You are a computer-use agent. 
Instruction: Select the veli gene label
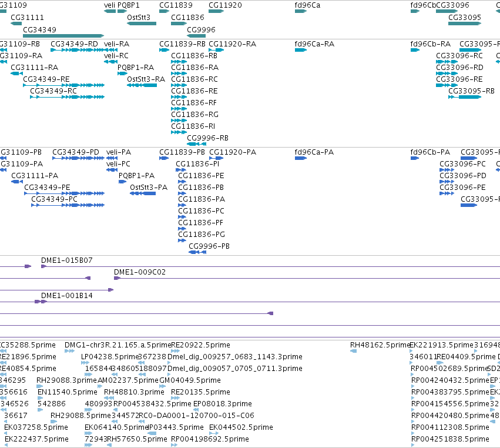pyautogui.click(x=109, y=5)
